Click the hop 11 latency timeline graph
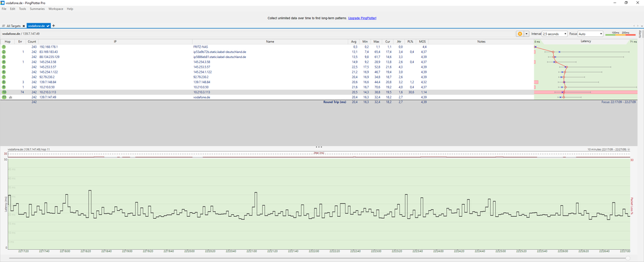The image size is (644, 262). coord(319,203)
